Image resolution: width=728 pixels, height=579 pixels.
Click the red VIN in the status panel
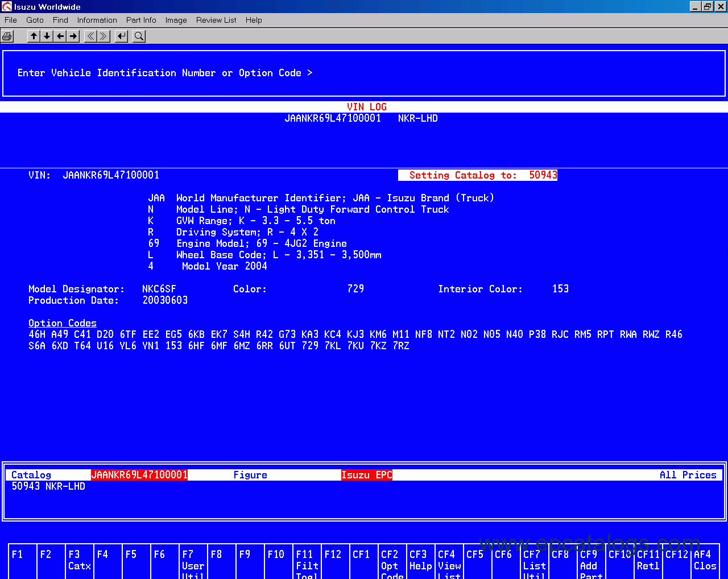pyautogui.click(x=139, y=475)
